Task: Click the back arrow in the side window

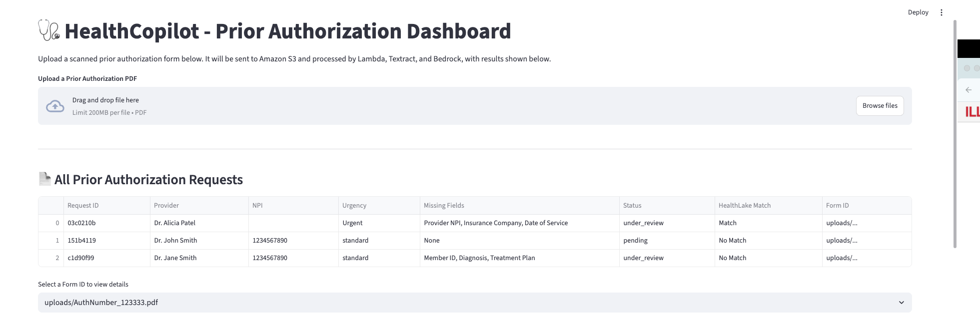Action: click(x=969, y=90)
